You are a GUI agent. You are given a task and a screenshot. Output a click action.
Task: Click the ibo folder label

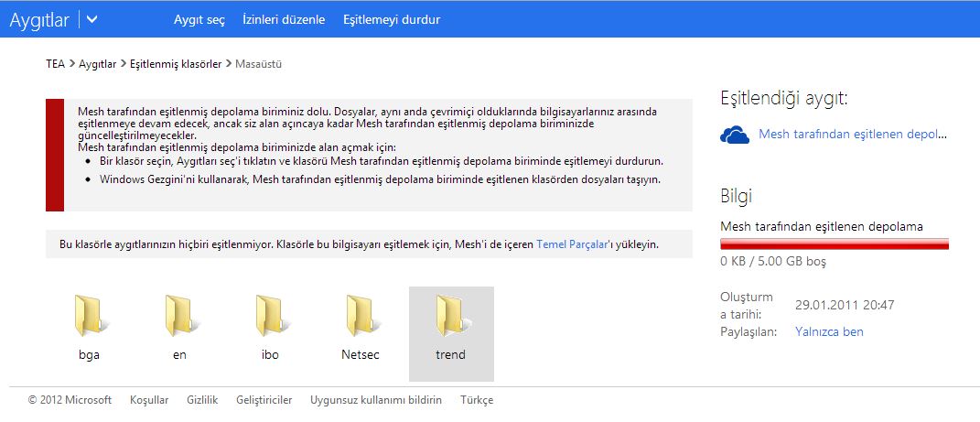[270, 355]
